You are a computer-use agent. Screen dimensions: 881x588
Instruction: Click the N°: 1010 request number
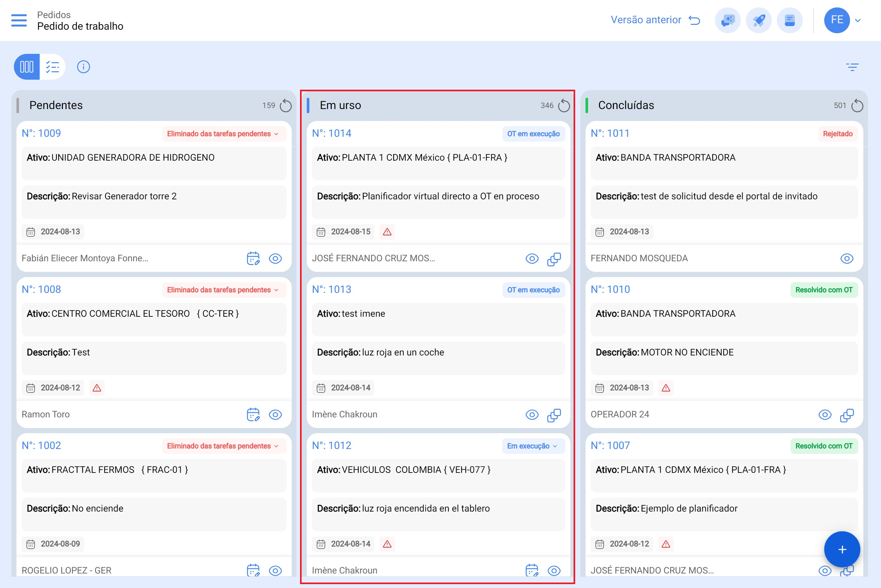[x=610, y=290]
